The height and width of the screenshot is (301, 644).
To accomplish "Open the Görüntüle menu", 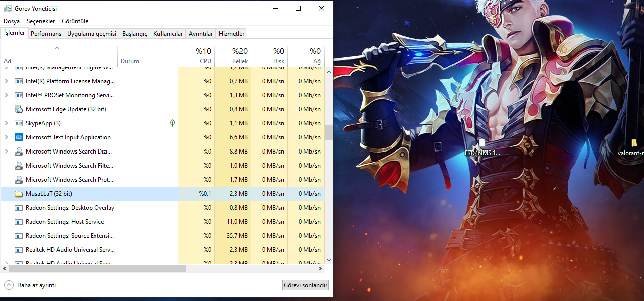I will coord(75,21).
